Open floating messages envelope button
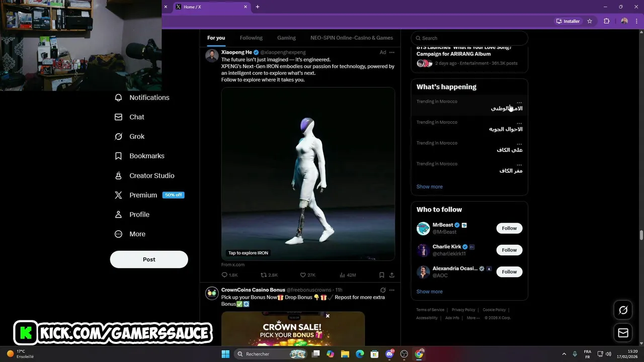 623,333
